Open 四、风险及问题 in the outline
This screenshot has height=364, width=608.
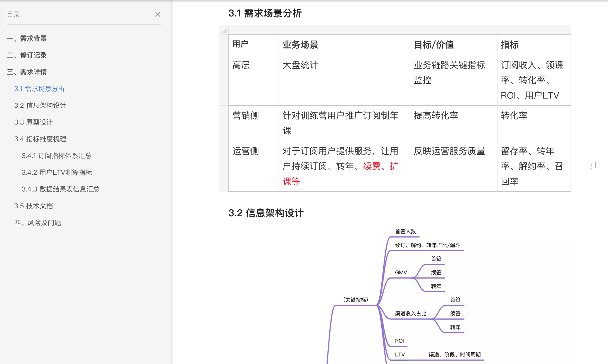click(37, 223)
